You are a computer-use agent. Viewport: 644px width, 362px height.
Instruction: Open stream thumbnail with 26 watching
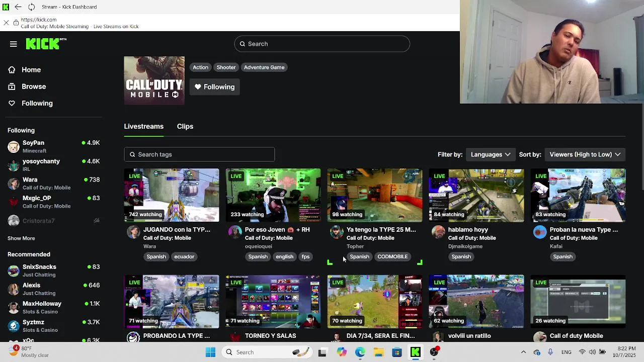coord(578,301)
